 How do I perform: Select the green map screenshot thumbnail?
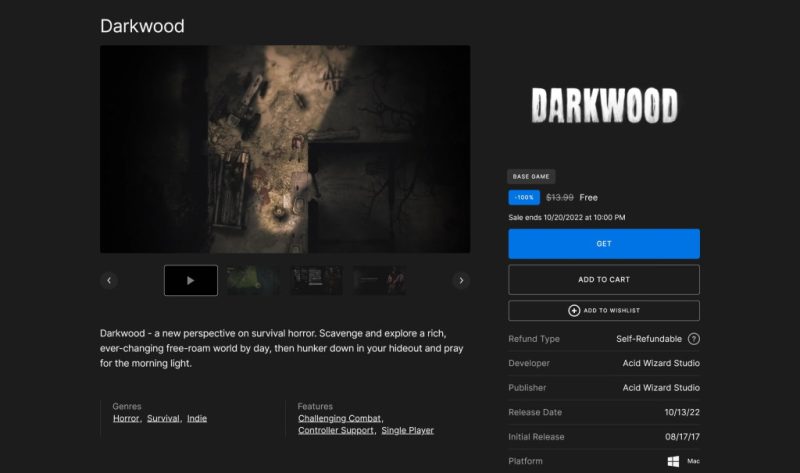tap(253, 280)
